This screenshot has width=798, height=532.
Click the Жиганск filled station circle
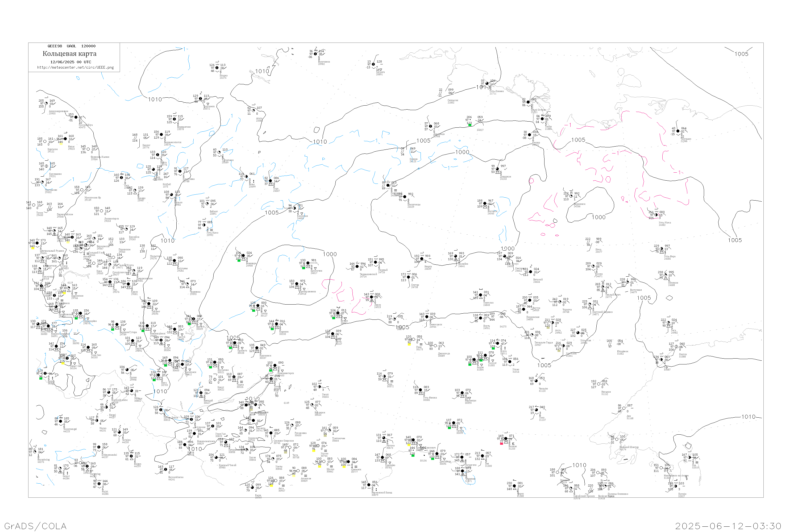pos(485,203)
